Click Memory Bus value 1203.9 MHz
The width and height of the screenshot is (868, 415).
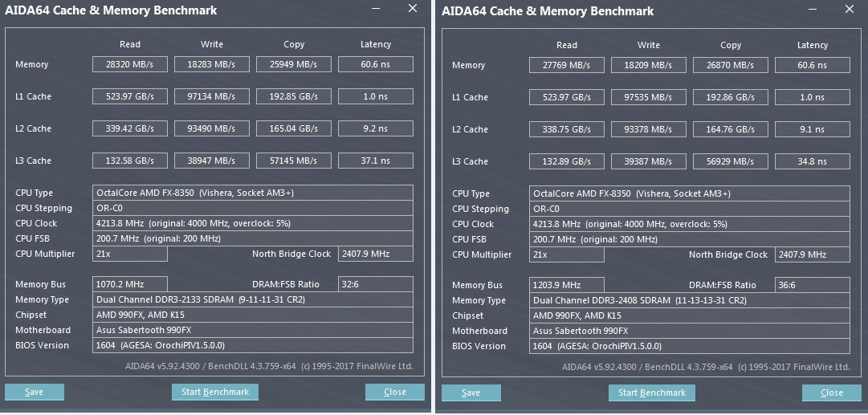tap(567, 284)
